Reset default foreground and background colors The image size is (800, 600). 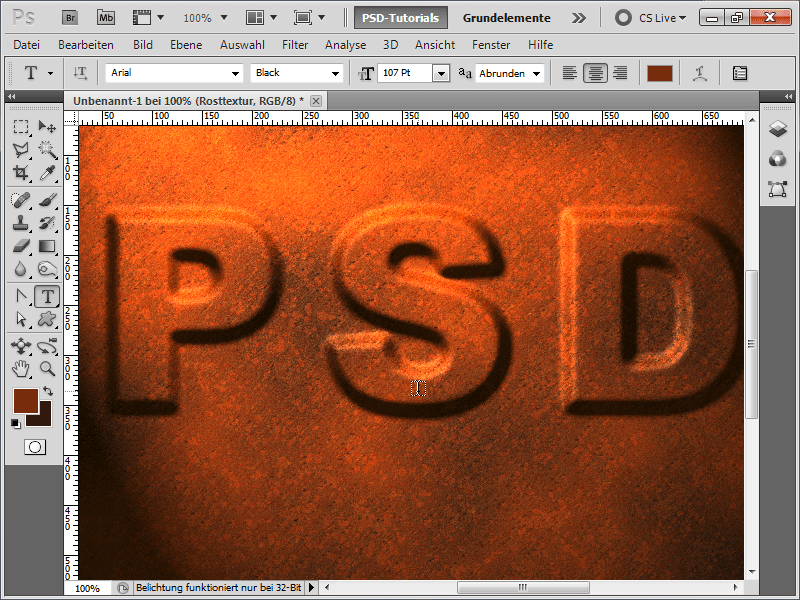pyautogui.click(x=16, y=423)
